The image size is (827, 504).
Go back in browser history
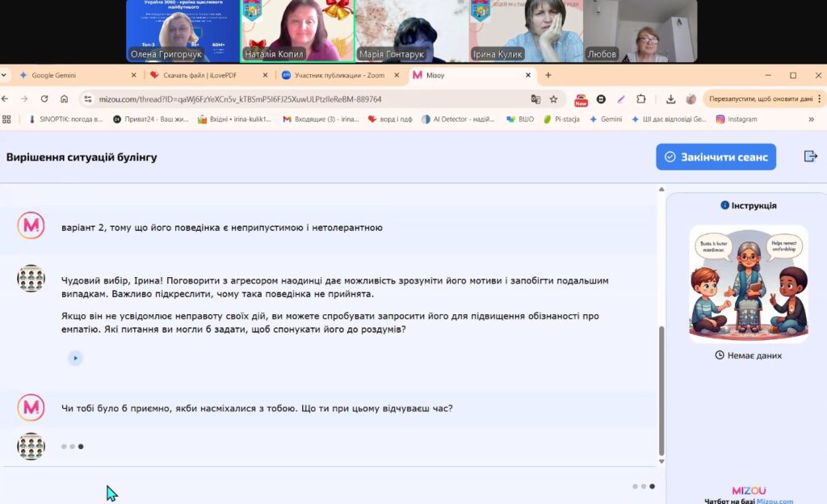(6, 99)
